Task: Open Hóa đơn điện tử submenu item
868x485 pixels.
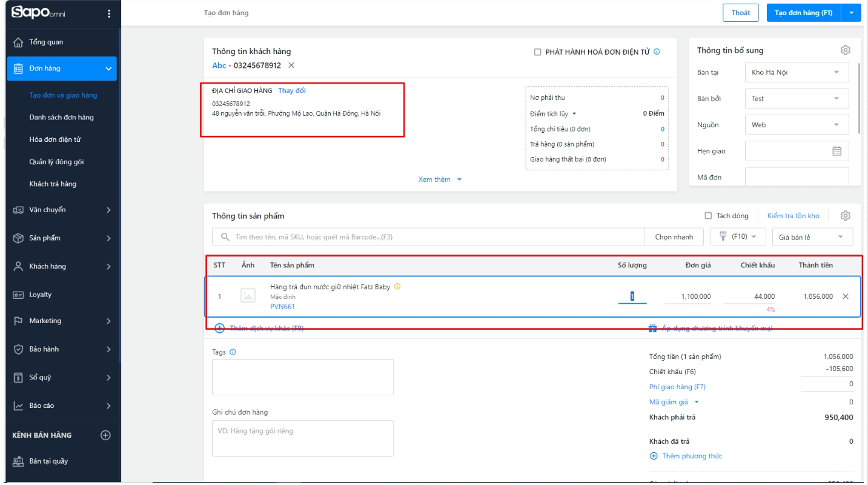Action: tap(55, 139)
